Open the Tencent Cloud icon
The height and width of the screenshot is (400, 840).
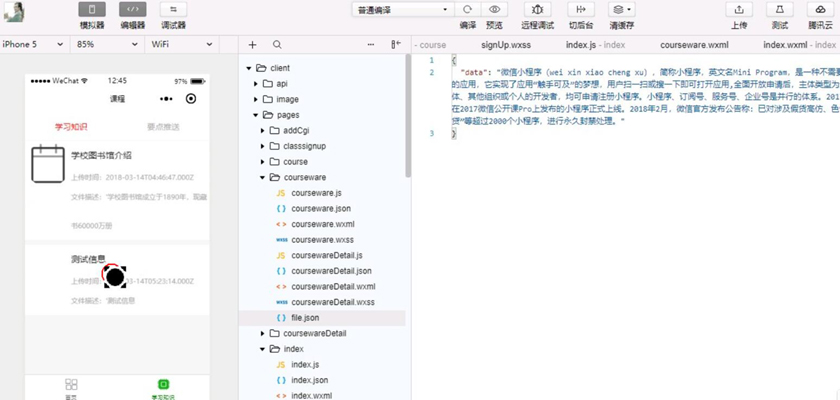[820, 10]
